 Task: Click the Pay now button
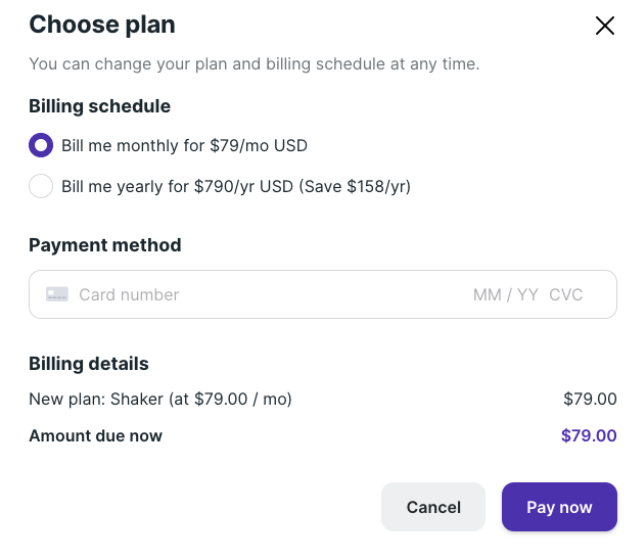point(559,507)
